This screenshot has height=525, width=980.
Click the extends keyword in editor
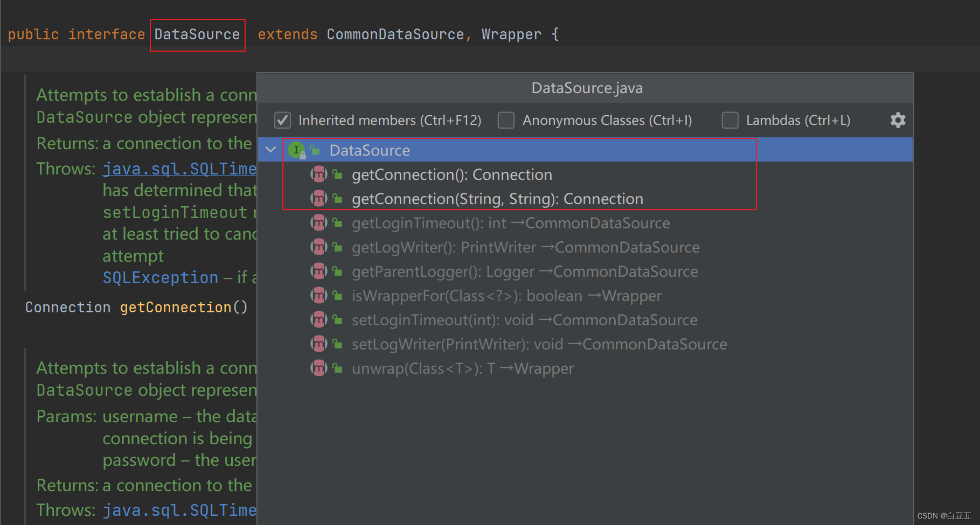pyautogui.click(x=288, y=34)
